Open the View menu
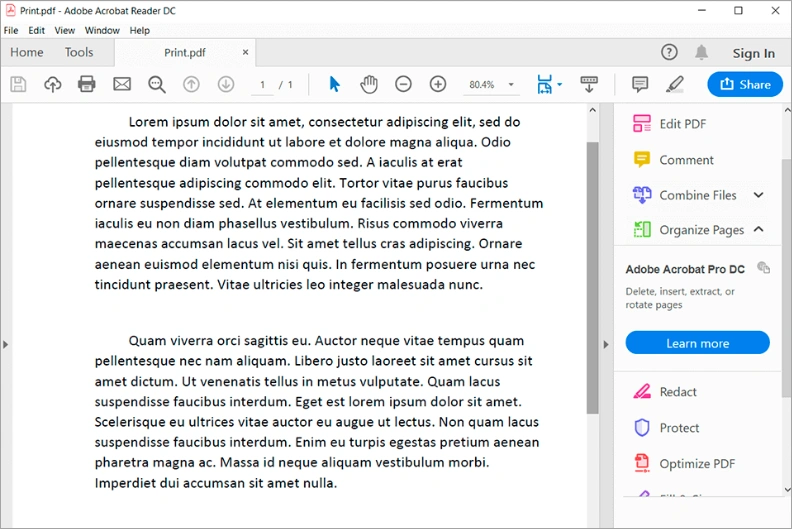 (x=65, y=30)
